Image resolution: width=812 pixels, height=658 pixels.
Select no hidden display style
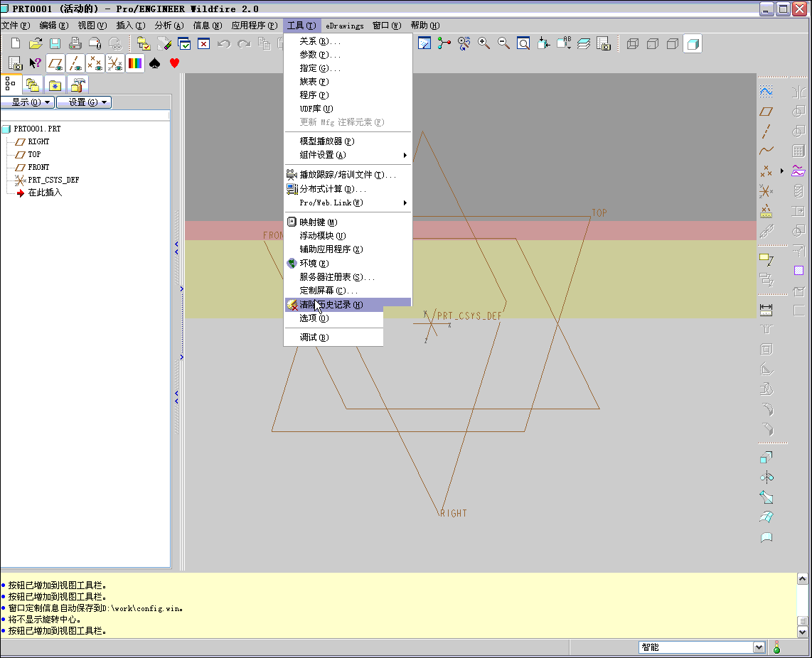tap(673, 43)
